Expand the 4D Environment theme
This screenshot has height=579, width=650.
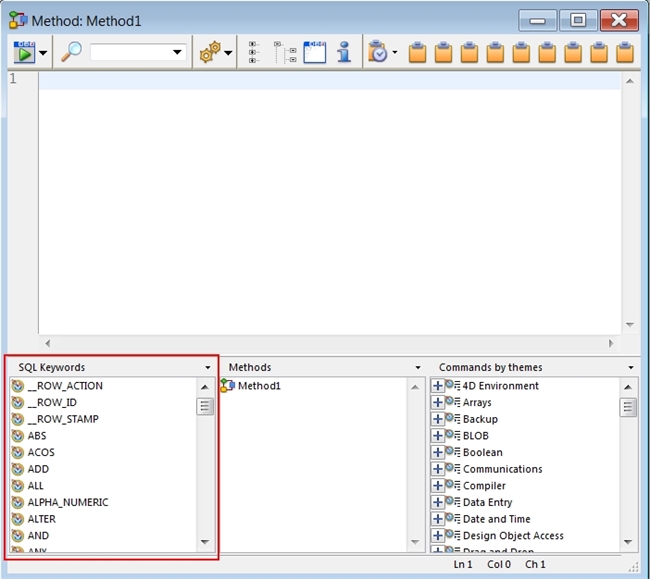click(x=438, y=386)
